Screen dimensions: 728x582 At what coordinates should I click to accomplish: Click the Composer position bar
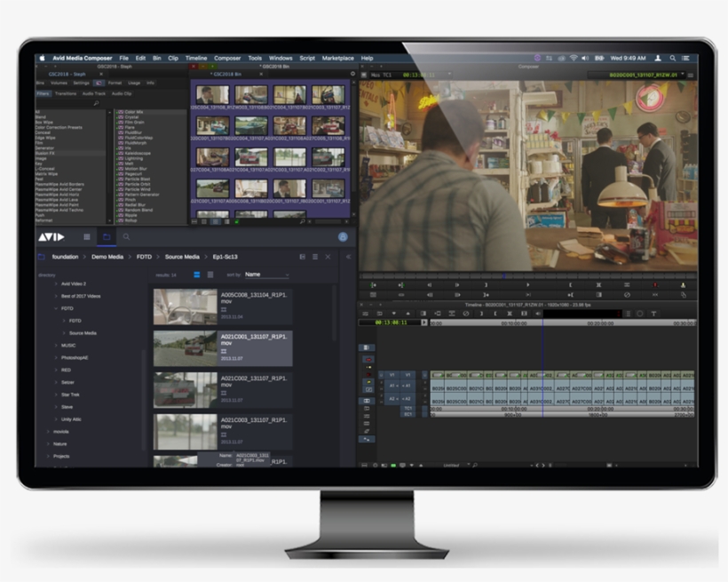click(528, 276)
